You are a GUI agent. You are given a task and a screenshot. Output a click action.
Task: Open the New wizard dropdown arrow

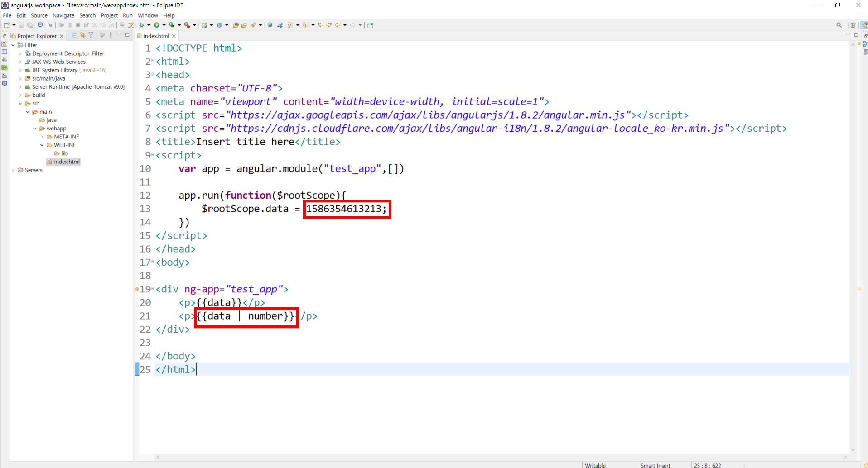coord(14,25)
